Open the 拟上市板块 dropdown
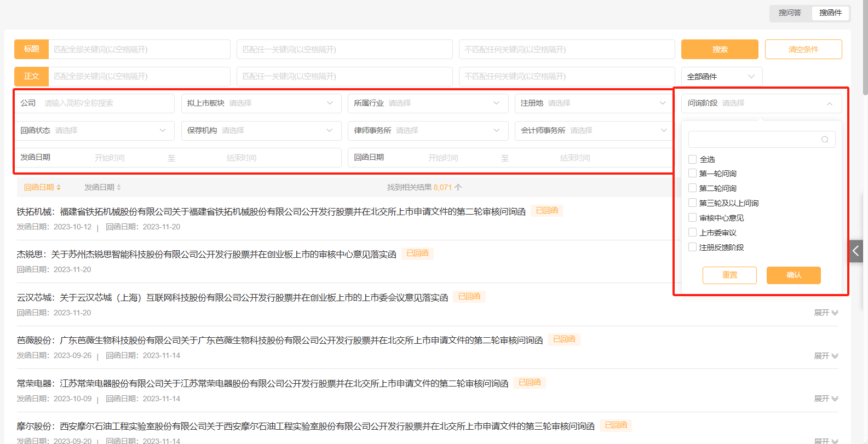The image size is (868, 444). point(261,103)
